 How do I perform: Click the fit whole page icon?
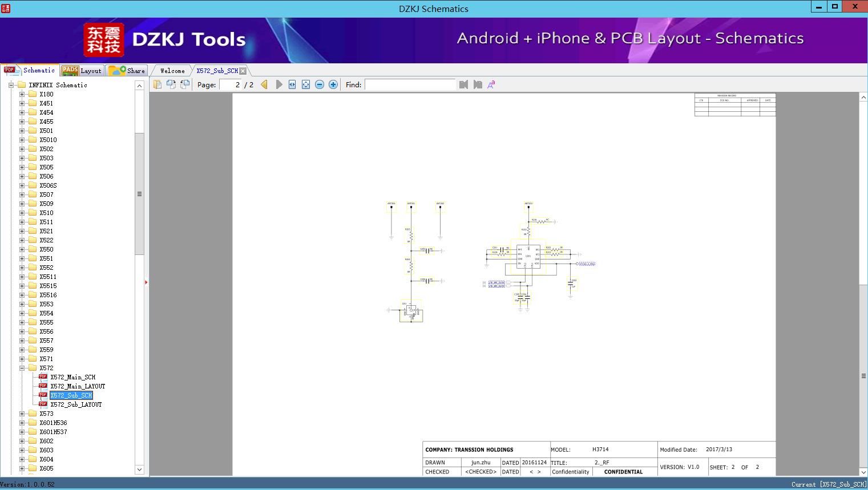click(x=306, y=84)
